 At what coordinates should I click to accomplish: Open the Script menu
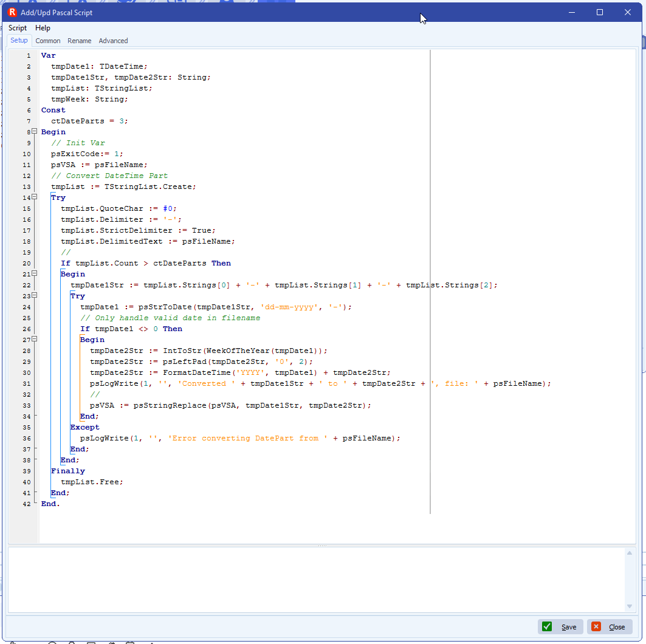pyautogui.click(x=18, y=28)
